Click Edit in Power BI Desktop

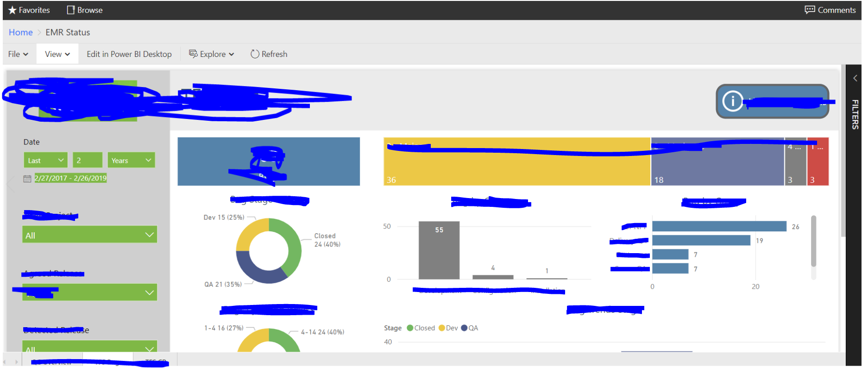coord(129,54)
